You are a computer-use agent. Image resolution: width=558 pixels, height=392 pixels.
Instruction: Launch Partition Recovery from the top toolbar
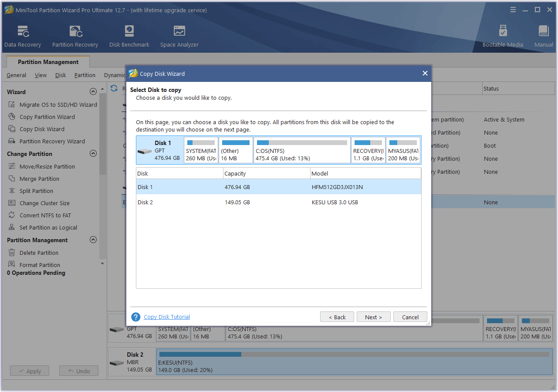pyautogui.click(x=75, y=35)
